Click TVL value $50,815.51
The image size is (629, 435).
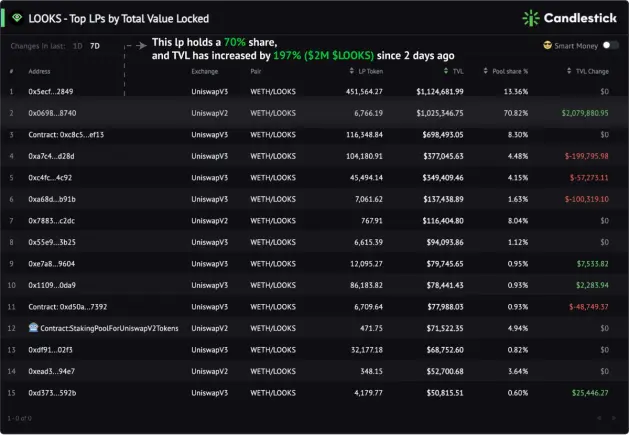click(445, 393)
